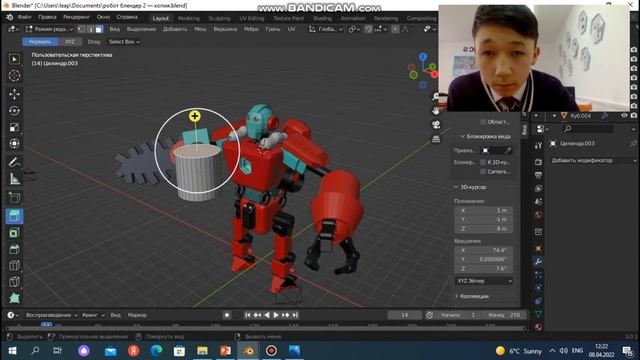
Task: Open Microsoft Edge from the taskbar
Action: [156, 351]
